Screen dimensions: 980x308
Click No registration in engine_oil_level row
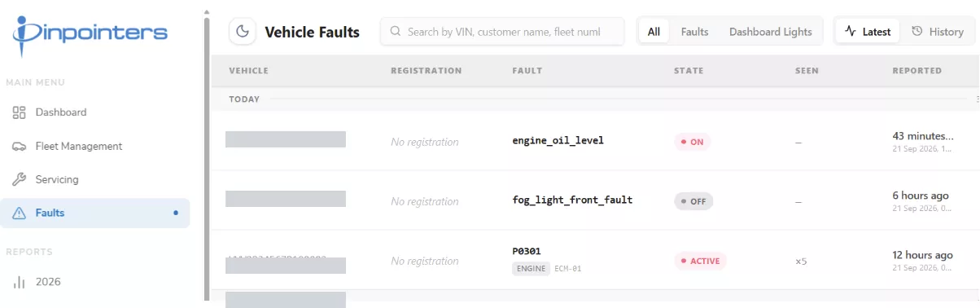point(425,142)
